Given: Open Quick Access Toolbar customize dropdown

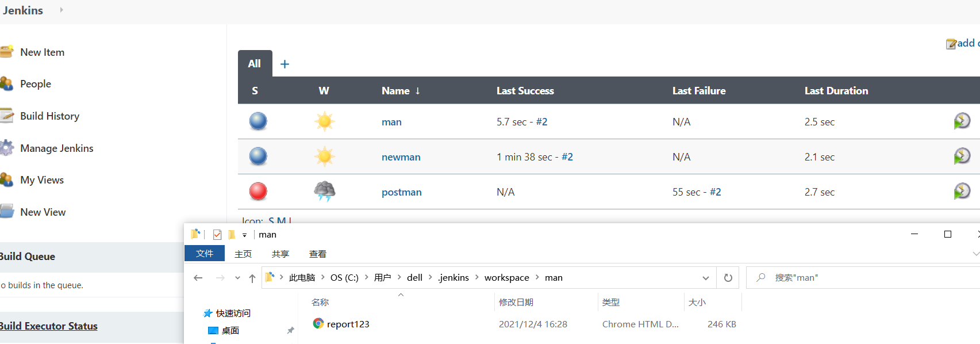Looking at the screenshot, I should point(244,235).
